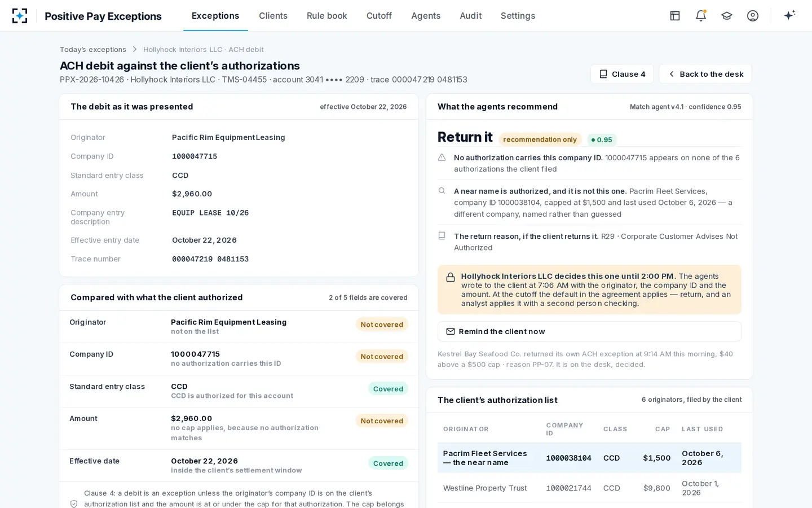Click the CLASS column header
This screenshot has height=508, width=812.
pyautogui.click(x=615, y=429)
